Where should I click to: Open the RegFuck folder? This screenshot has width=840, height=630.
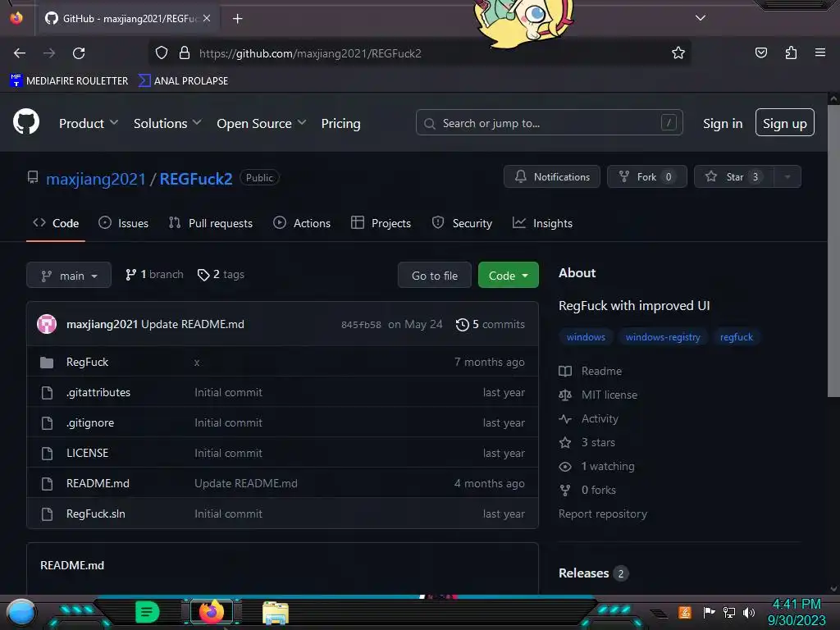[87, 362]
